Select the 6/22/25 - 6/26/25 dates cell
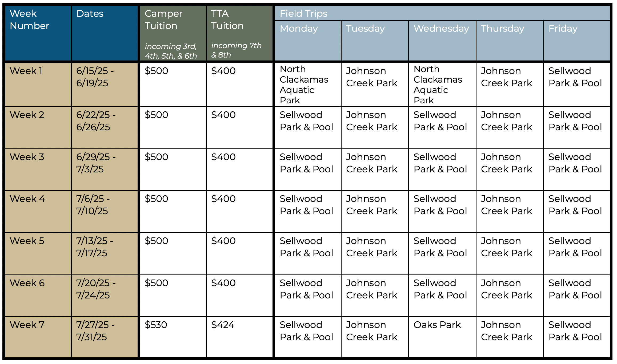The image size is (617, 364). coord(105,128)
